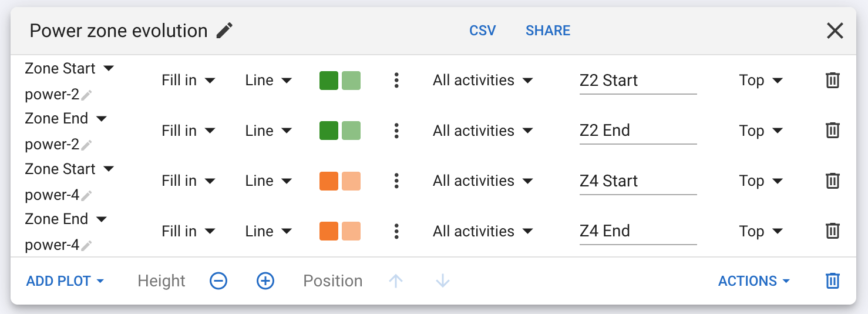This screenshot has width=868, height=314.
Task: Move chart position down with arrow
Action: click(442, 282)
